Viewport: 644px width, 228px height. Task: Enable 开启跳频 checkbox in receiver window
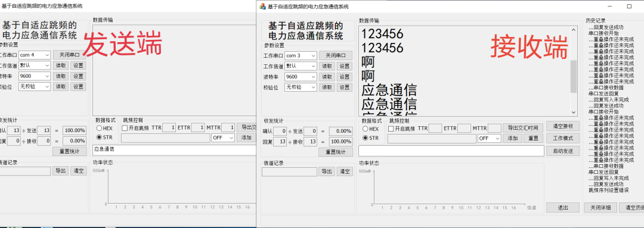tap(391, 129)
